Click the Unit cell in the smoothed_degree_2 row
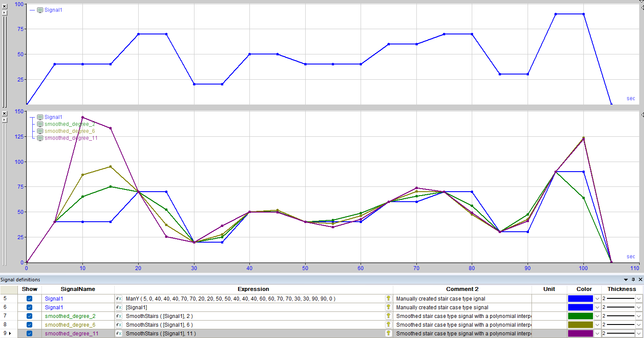Viewport: 644px width, 338px height. pyautogui.click(x=549, y=316)
